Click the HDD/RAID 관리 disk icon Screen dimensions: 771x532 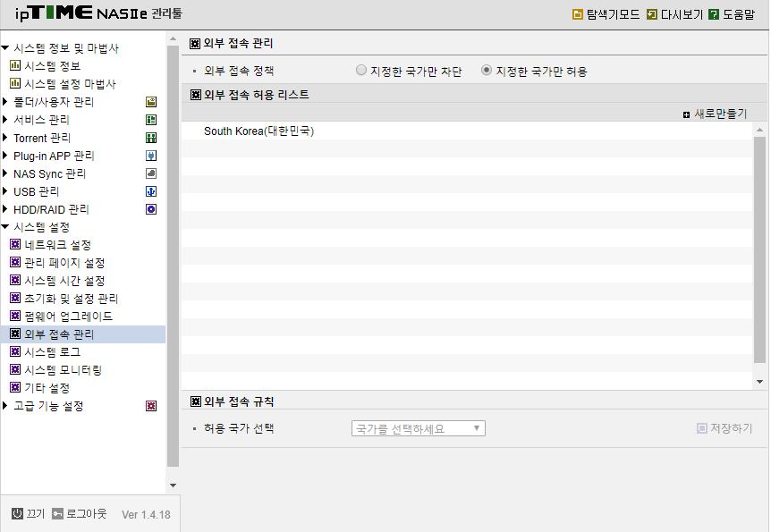point(151,209)
